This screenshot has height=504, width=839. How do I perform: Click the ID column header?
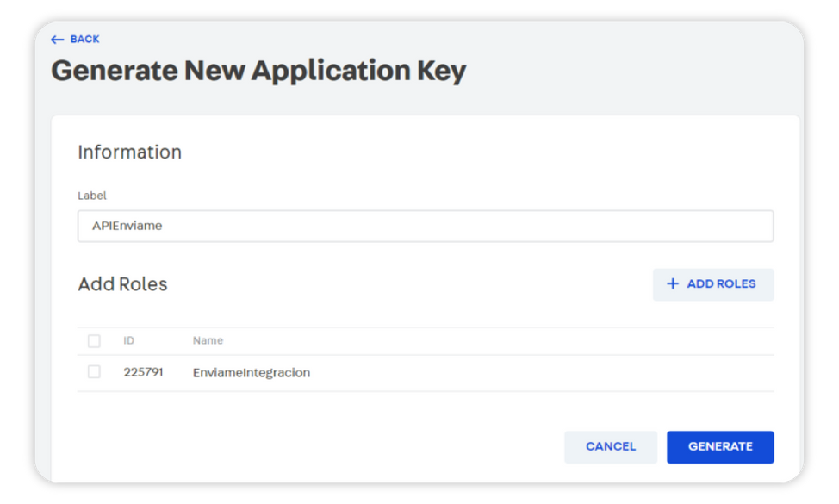(x=129, y=341)
